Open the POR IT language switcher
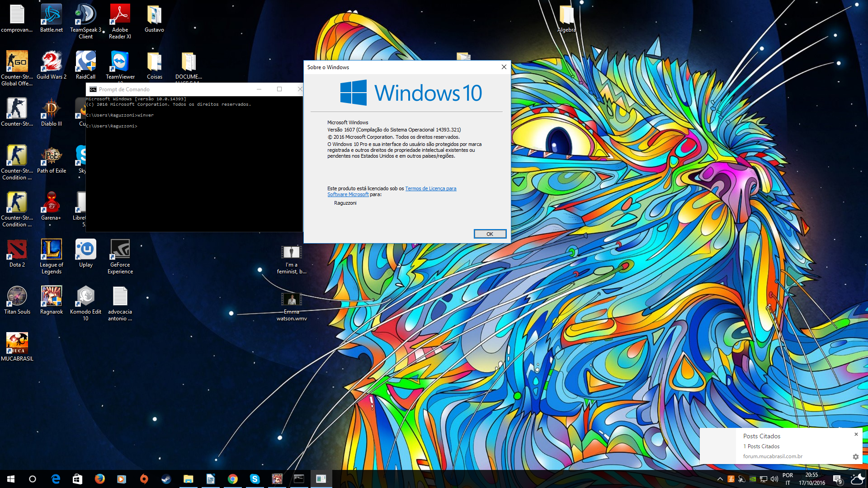Screen dimensions: 868x488 click(788, 479)
